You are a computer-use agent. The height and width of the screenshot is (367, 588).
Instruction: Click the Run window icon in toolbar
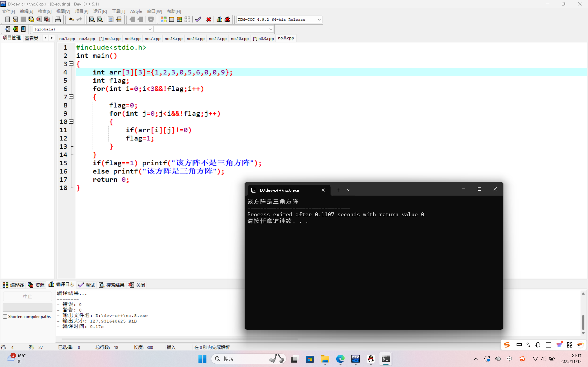coord(172,19)
